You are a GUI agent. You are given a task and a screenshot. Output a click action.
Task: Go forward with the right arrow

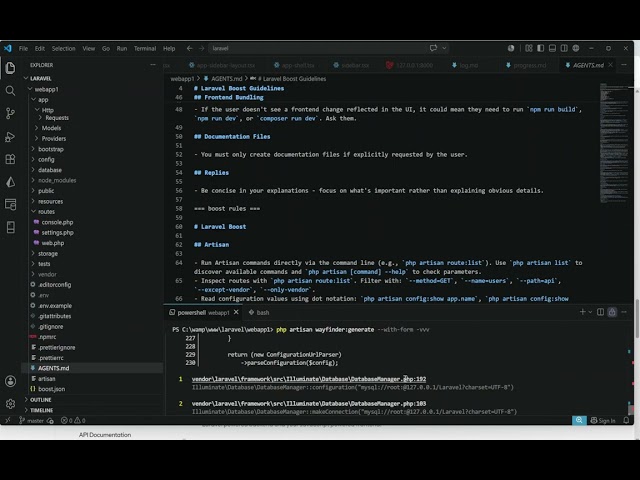(202, 48)
